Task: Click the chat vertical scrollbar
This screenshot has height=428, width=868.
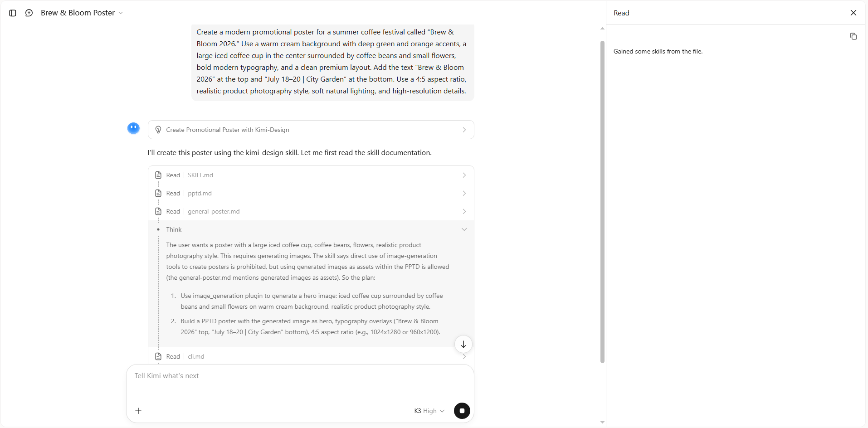Action: pyautogui.click(x=602, y=202)
